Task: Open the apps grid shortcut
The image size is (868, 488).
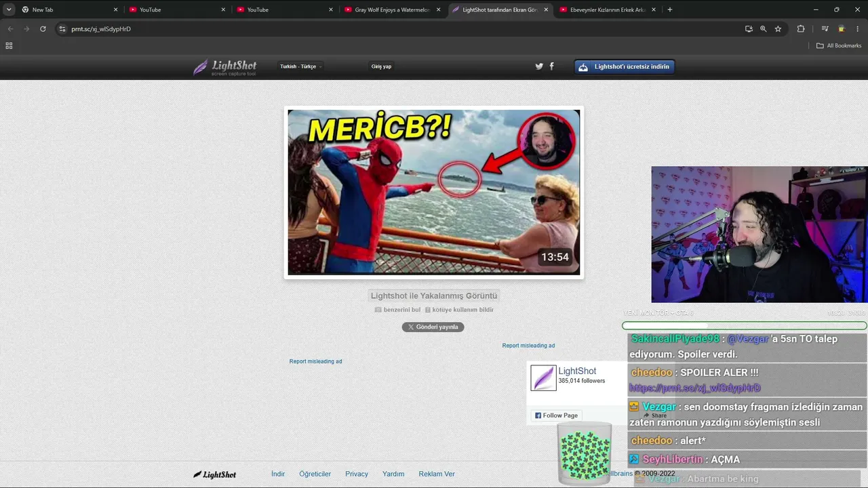Action: 9,45
